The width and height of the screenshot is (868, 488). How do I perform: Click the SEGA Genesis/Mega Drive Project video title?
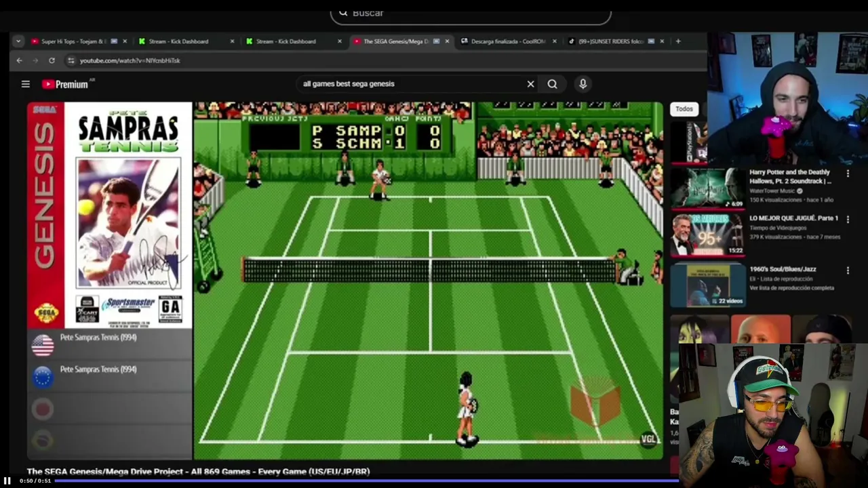[x=198, y=472]
